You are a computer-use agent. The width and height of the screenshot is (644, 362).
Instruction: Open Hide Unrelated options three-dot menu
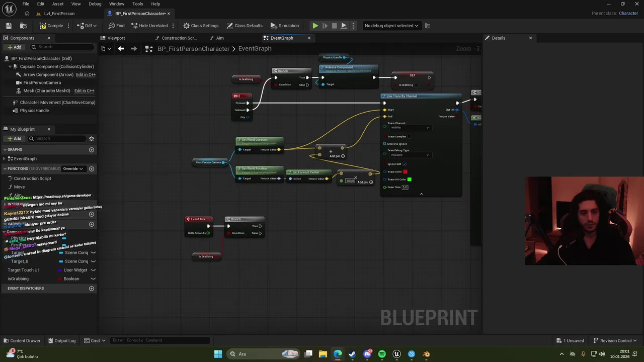tap(173, 26)
